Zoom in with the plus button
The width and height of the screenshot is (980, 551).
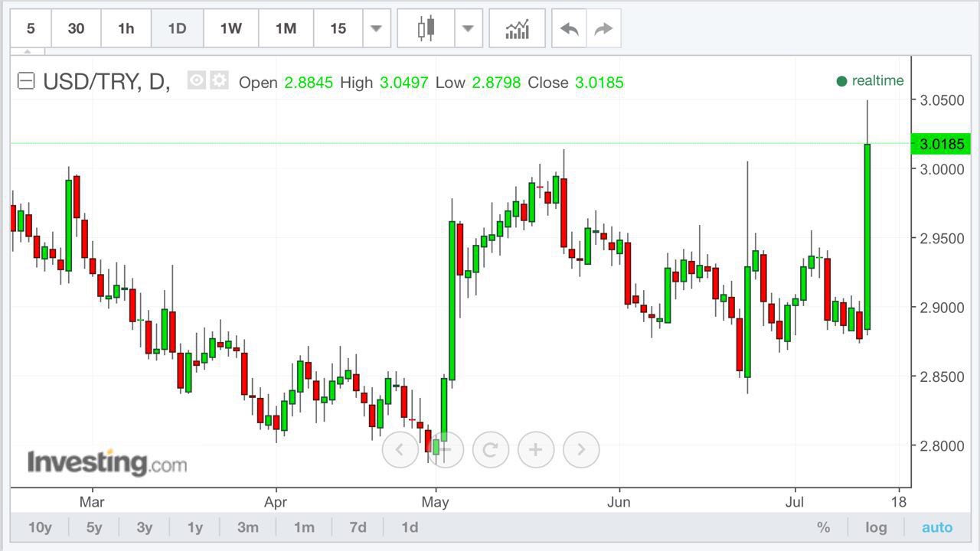point(536,449)
